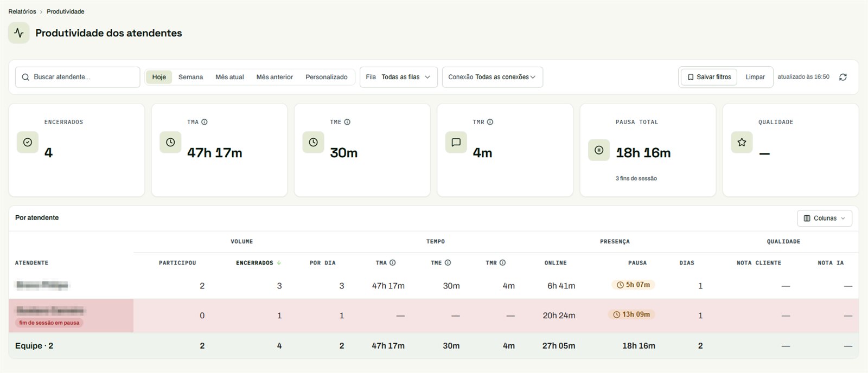This screenshot has width=868, height=373.
Task: Click the Por atendente section title
Action: pyautogui.click(x=37, y=218)
